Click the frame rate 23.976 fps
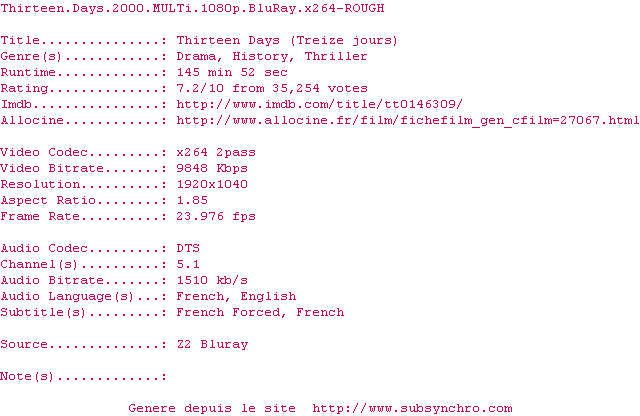640x416 pixels. [216, 216]
